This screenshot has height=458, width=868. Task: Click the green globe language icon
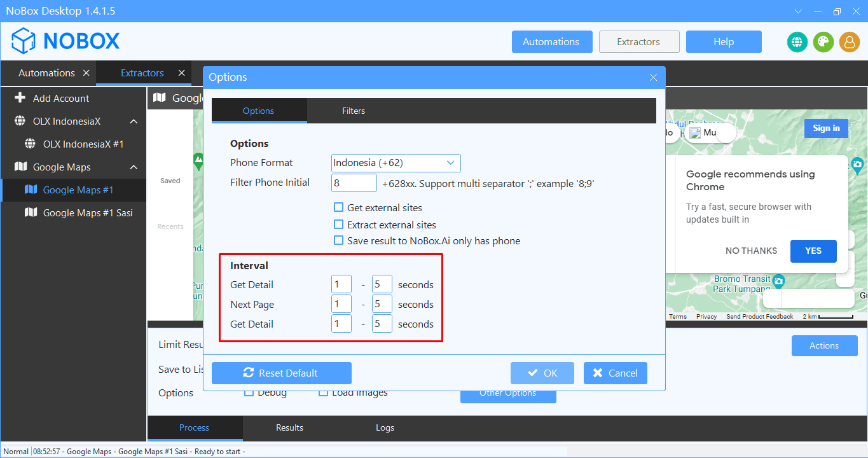[x=797, y=42]
